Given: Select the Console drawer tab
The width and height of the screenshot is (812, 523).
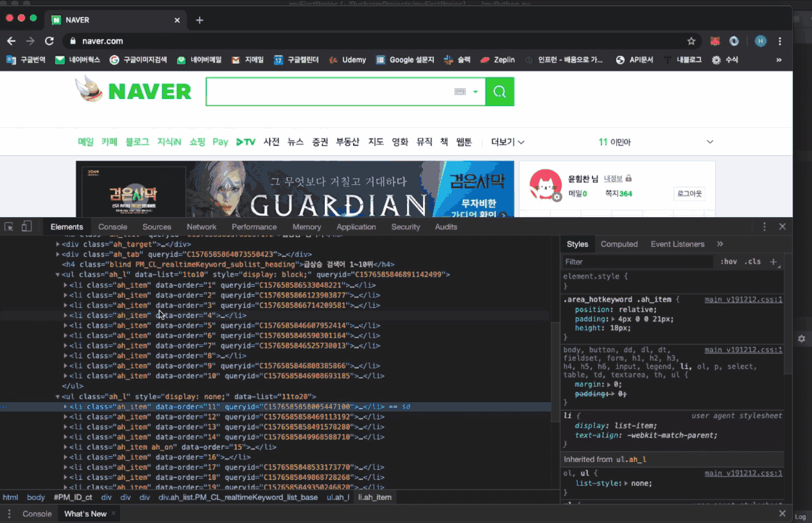Looking at the screenshot, I should click(x=37, y=513).
